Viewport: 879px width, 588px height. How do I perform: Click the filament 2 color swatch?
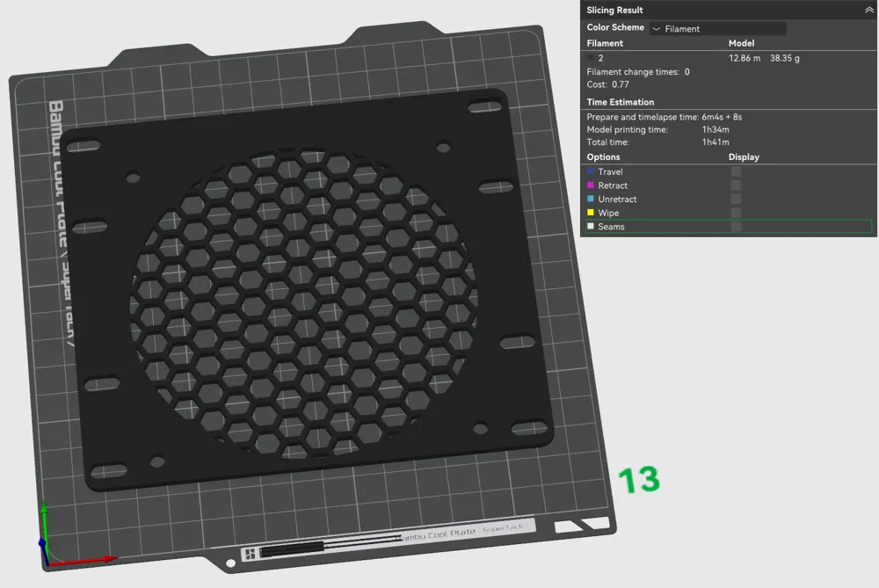click(591, 58)
